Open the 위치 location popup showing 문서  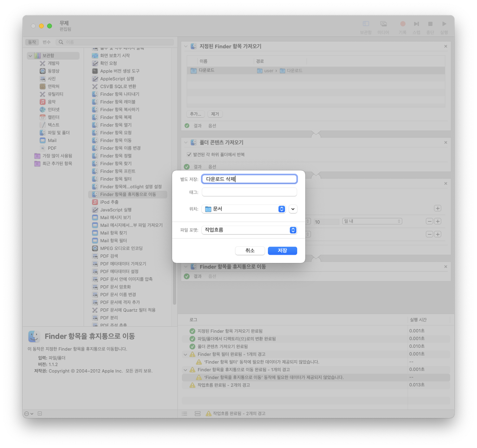coord(244,209)
